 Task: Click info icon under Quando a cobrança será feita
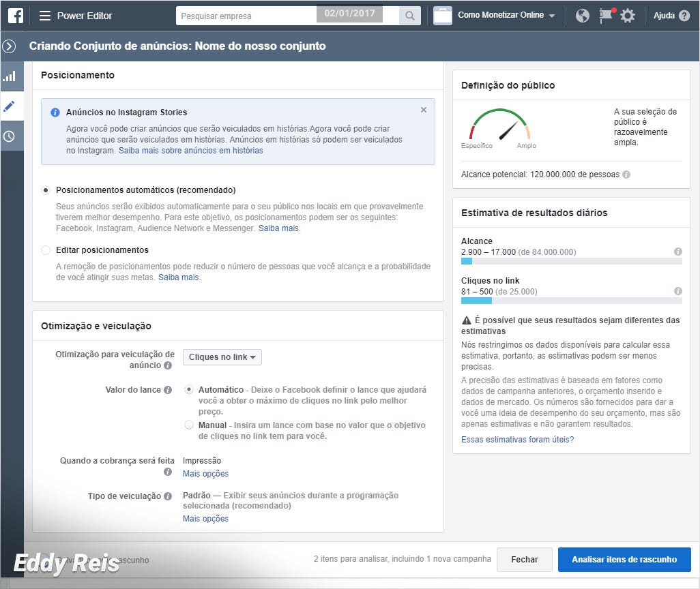pyautogui.click(x=168, y=472)
